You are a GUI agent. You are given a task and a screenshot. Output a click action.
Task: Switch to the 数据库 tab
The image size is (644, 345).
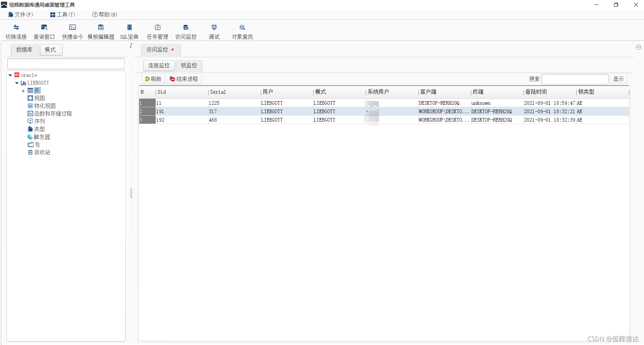click(25, 50)
